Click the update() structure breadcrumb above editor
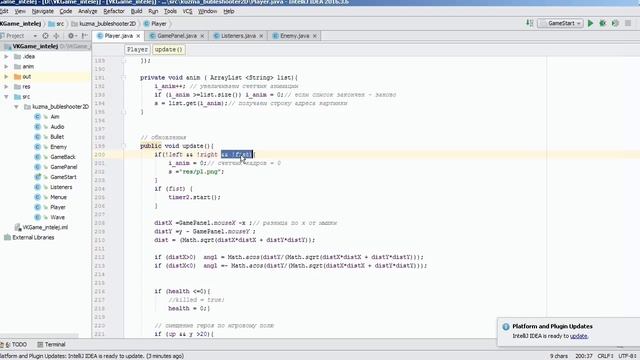640x360 pixels. click(x=169, y=49)
